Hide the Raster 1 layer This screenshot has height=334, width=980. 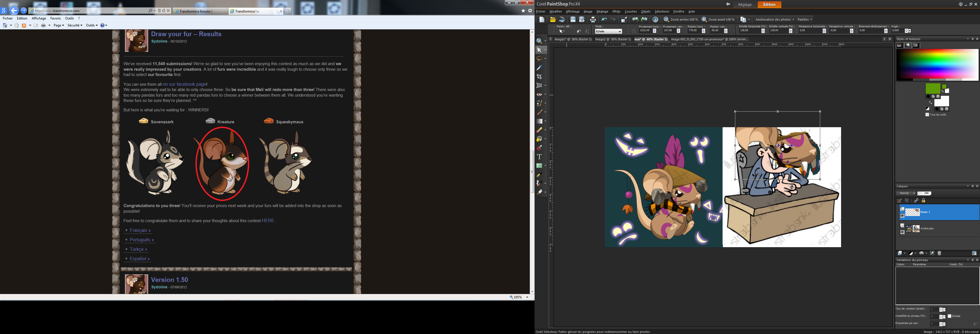(x=902, y=216)
